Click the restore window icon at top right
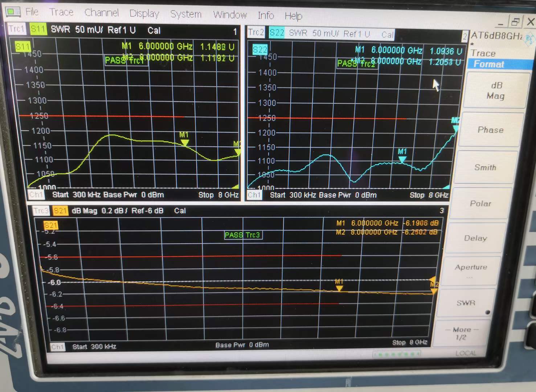 pyautogui.click(x=515, y=22)
